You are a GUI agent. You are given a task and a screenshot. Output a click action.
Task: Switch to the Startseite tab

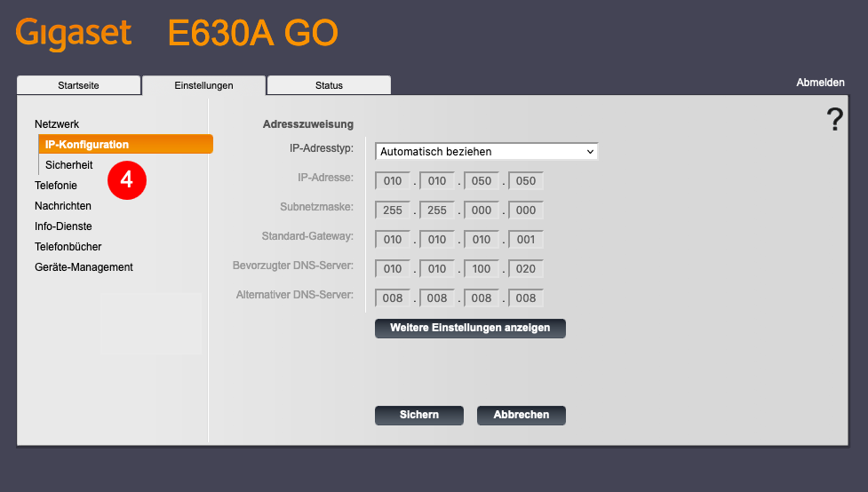coord(78,85)
